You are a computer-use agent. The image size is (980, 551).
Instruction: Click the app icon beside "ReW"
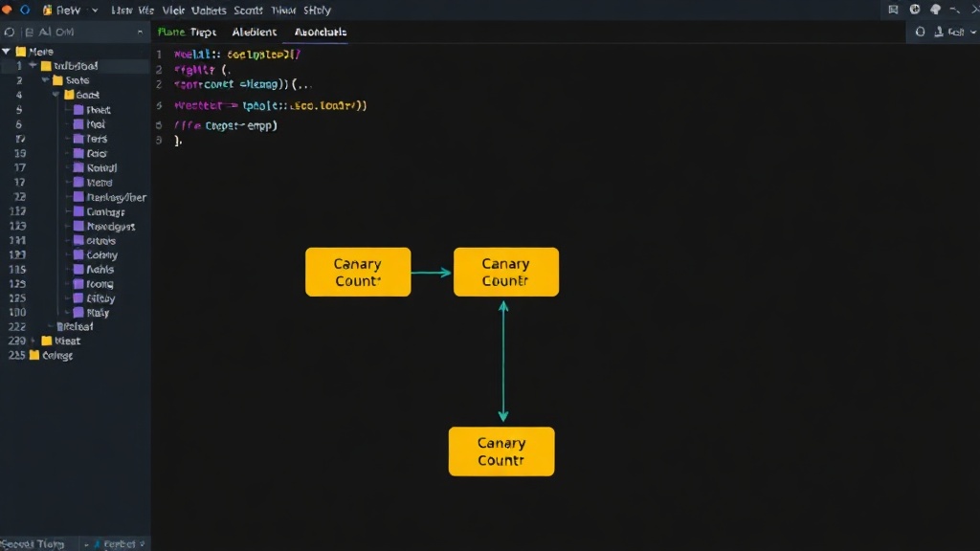[x=48, y=10]
